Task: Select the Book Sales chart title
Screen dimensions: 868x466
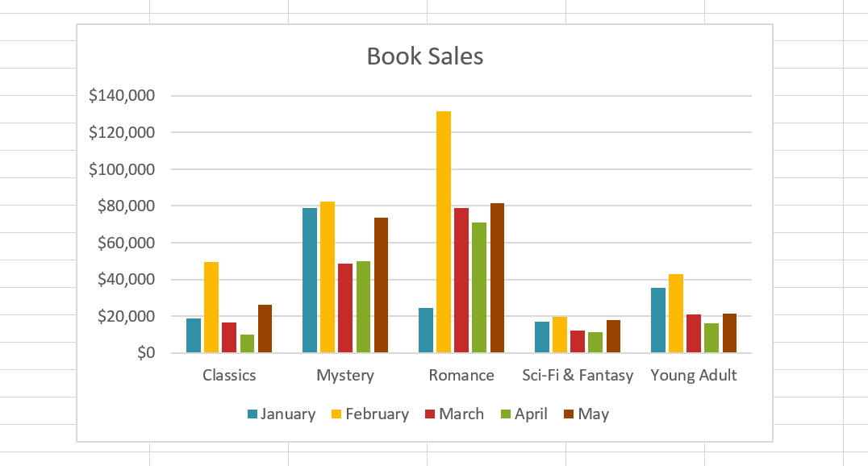Action: coord(425,56)
